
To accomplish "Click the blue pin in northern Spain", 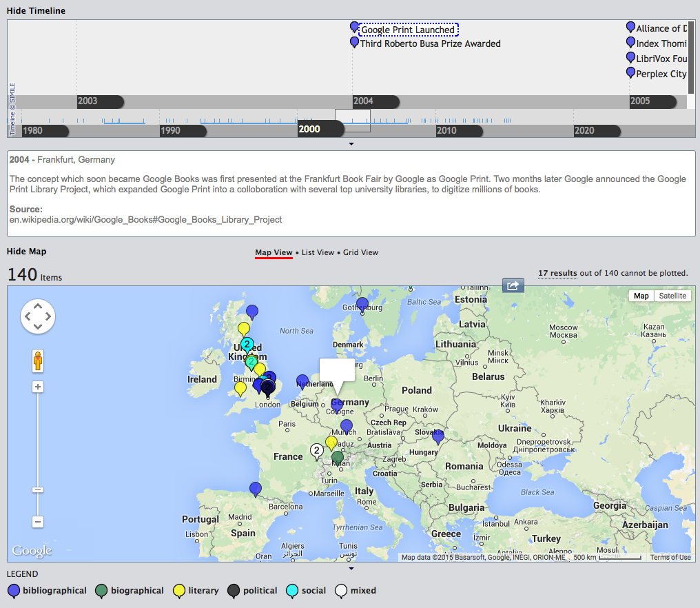I will [256, 489].
